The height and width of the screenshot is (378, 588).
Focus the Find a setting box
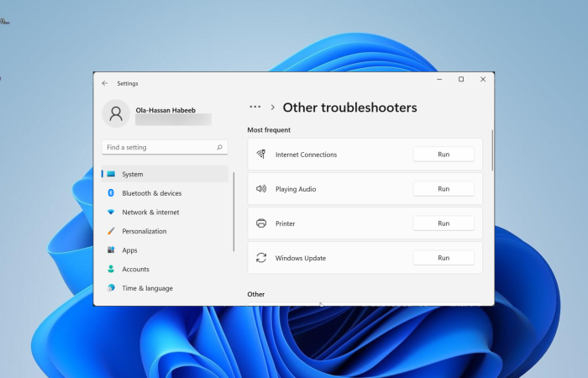click(165, 147)
